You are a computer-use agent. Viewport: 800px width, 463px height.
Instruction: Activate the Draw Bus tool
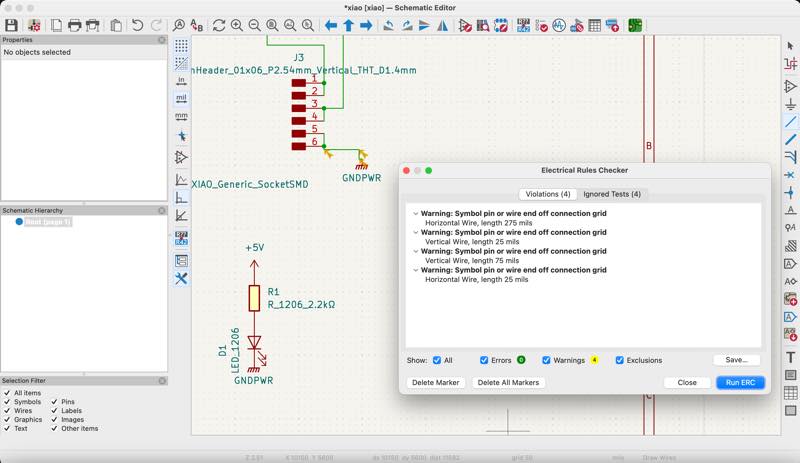(x=790, y=139)
